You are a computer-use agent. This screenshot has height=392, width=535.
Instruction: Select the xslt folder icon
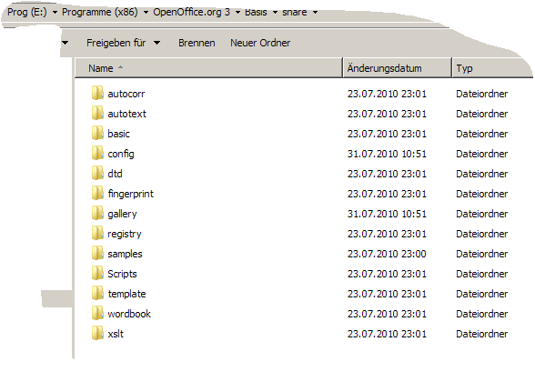pyautogui.click(x=97, y=334)
